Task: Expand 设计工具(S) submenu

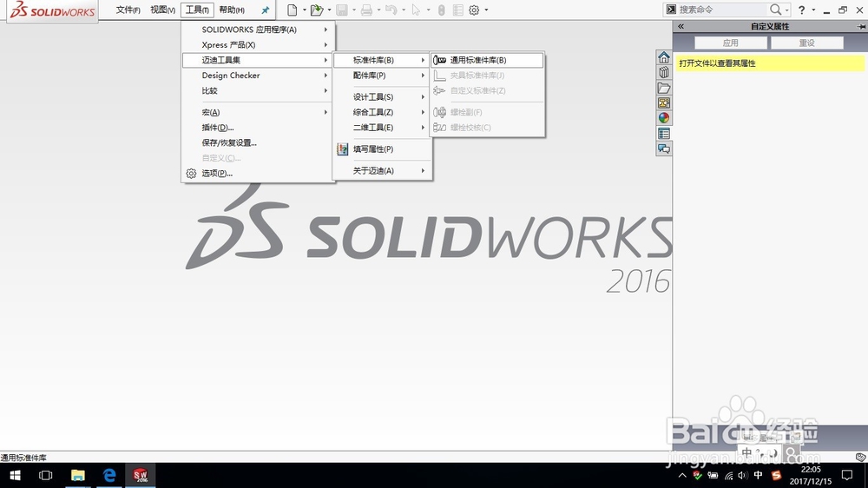Action: (383, 97)
